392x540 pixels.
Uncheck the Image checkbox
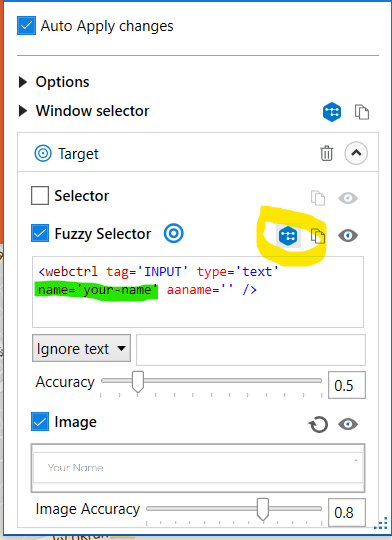(40, 422)
